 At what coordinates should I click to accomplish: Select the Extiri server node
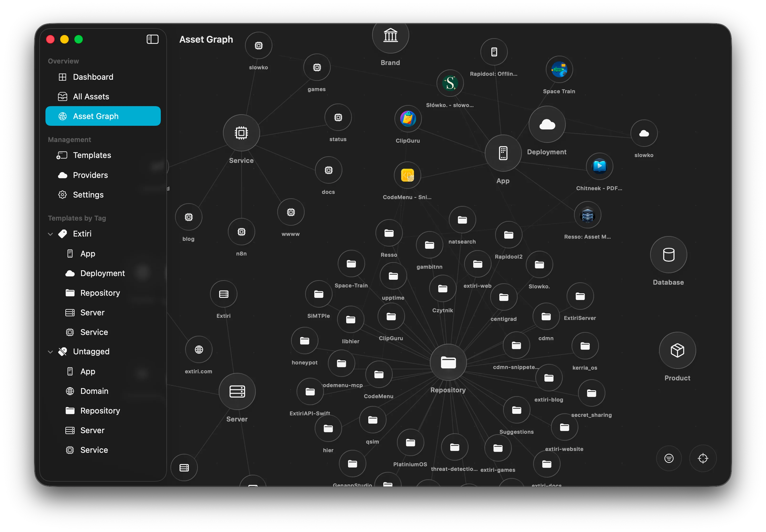(x=224, y=294)
